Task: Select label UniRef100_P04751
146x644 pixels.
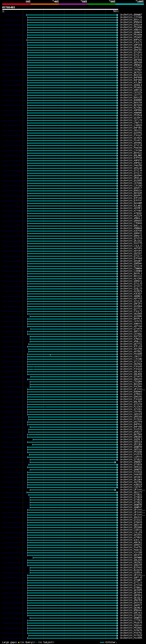Action: (x=131, y=548)
